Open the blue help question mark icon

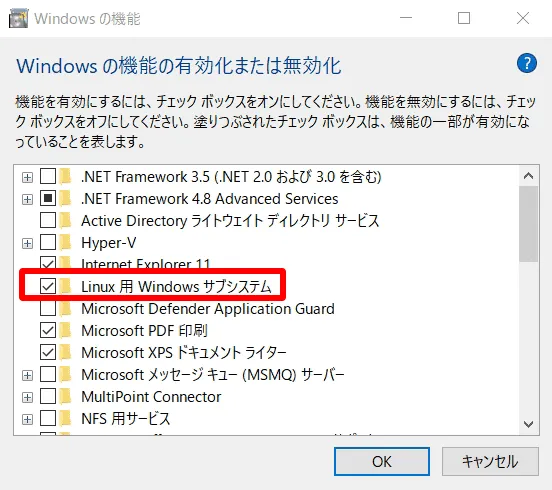click(x=527, y=63)
